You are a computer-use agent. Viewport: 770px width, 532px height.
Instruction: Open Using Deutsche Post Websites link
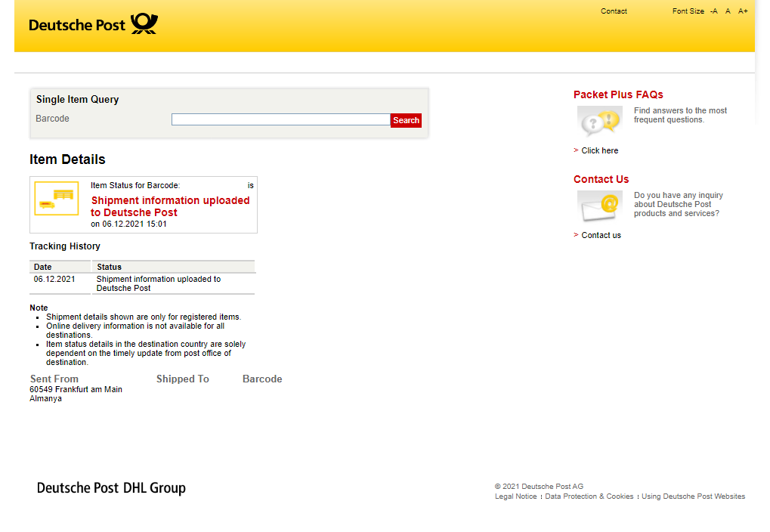click(x=693, y=496)
